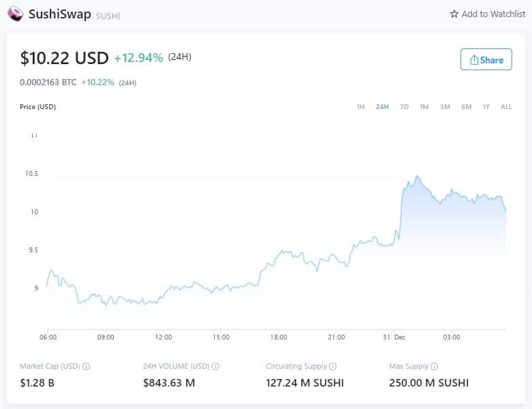Click the Market Cap (USD) label

tap(50, 366)
